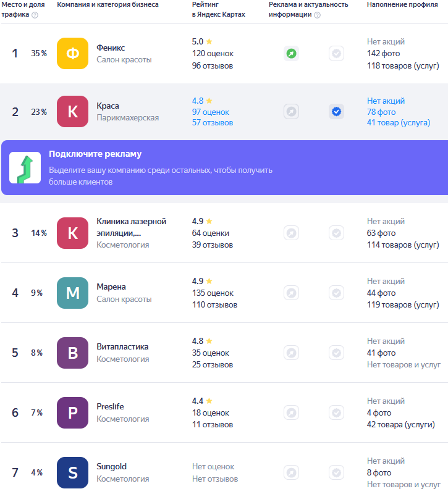The height and width of the screenshot is (494, 448).
Task: Click the Парикмахерская category under Краса
Action: click(128, 118)
